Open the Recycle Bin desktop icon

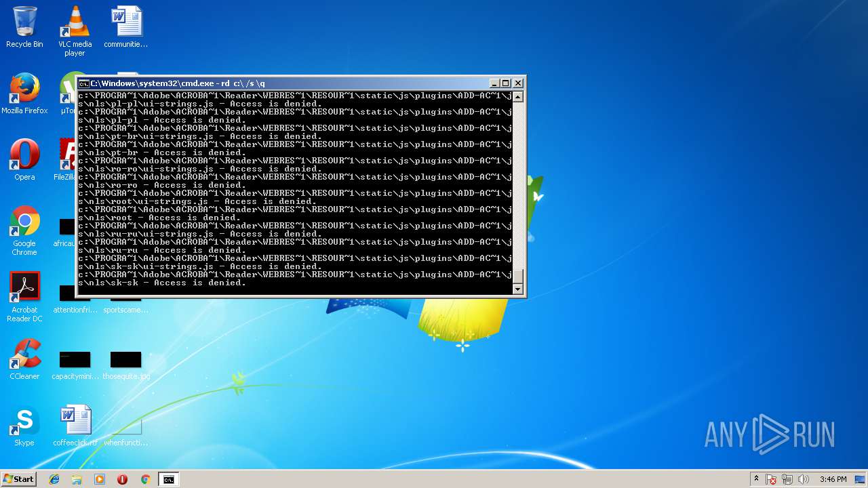point(24,27)
